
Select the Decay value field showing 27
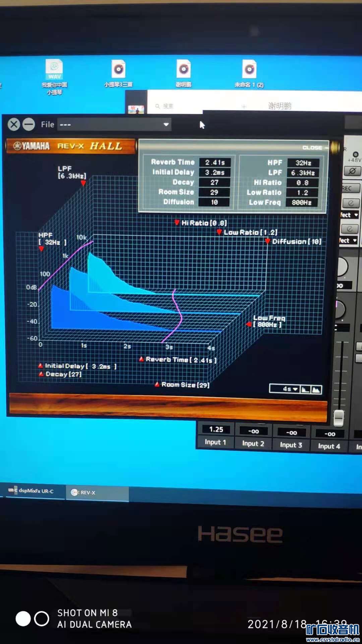point(214,182)
